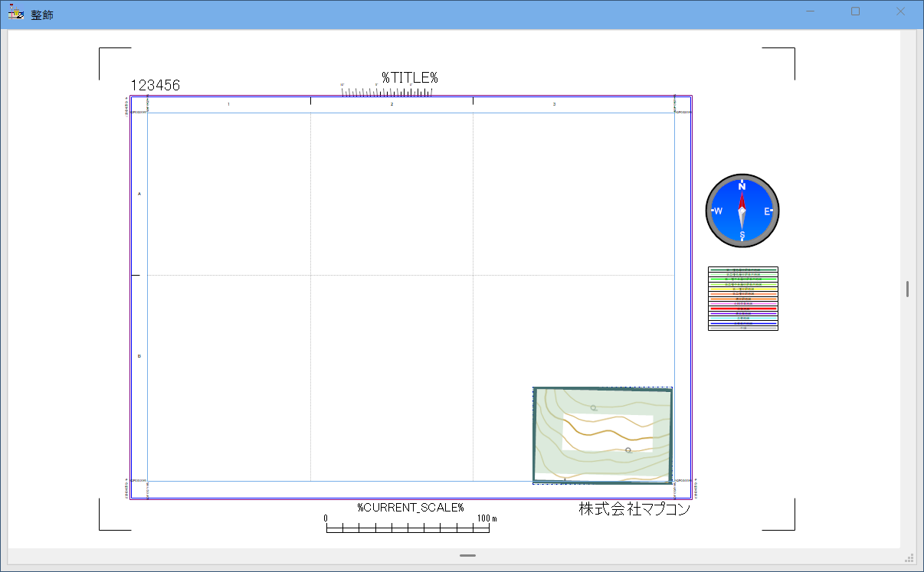Click grid column label 2
Viewport: 924px width, 572px height.
point(392,103)
